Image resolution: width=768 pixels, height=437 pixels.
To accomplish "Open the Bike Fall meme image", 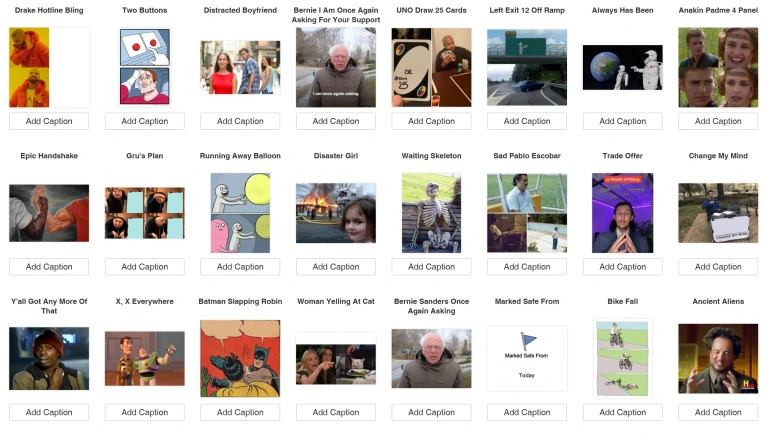I will click(x=623, y=359).
